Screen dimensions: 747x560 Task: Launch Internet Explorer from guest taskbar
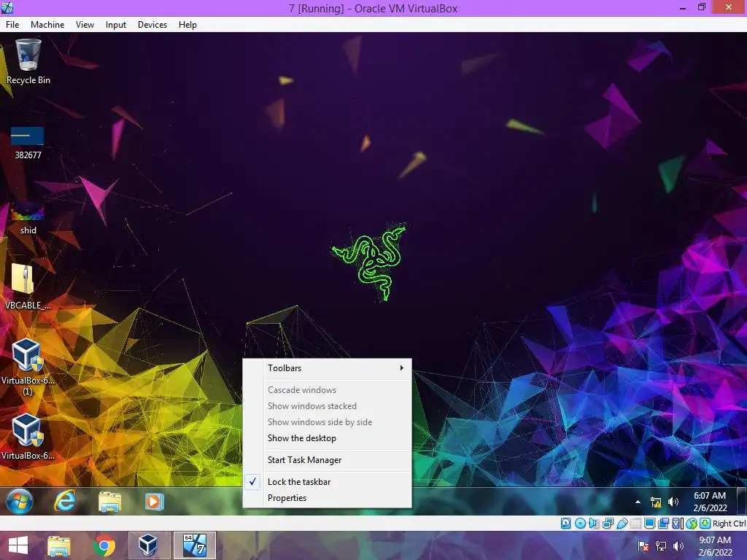(65, 502)
